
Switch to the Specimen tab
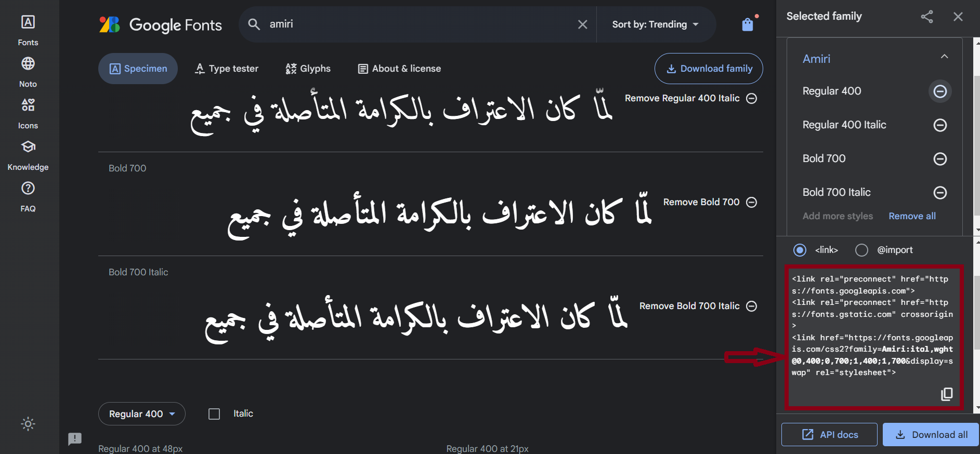[138, 69]
